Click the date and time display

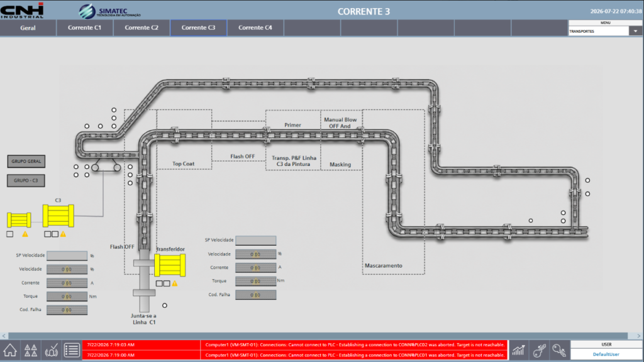pyautogui.click(x=616, y=11)
